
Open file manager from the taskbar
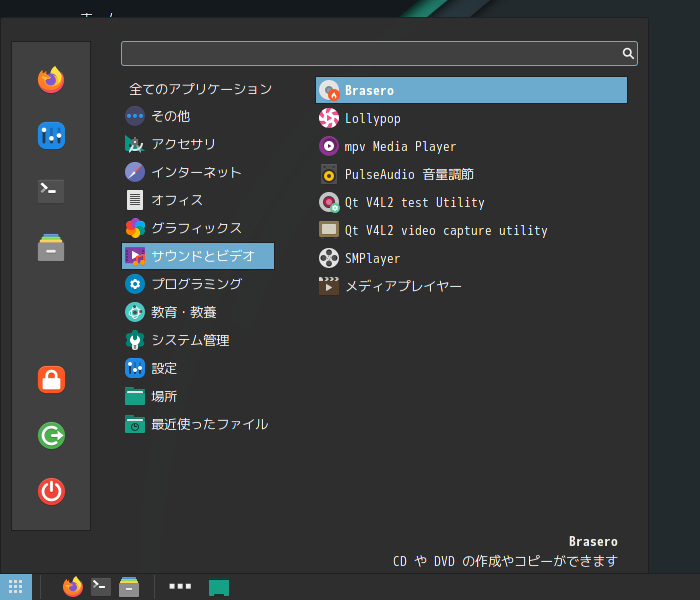click(129, 587)
